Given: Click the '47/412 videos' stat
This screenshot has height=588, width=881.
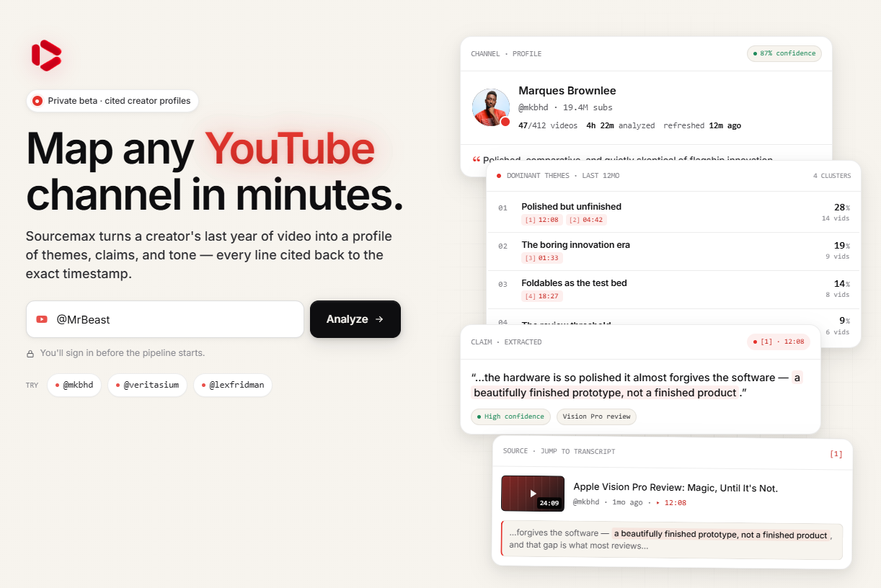Looking at the screenshot, I should [x=548, y=125].
